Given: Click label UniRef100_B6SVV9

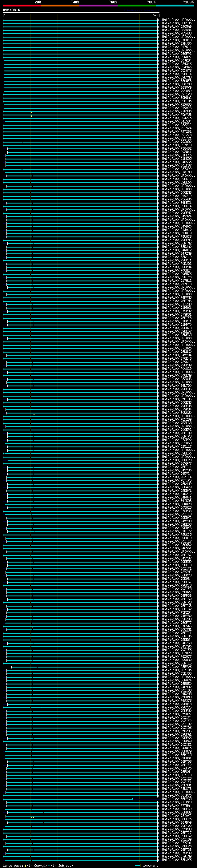Looking at the screenshot, I should point(177,88).
